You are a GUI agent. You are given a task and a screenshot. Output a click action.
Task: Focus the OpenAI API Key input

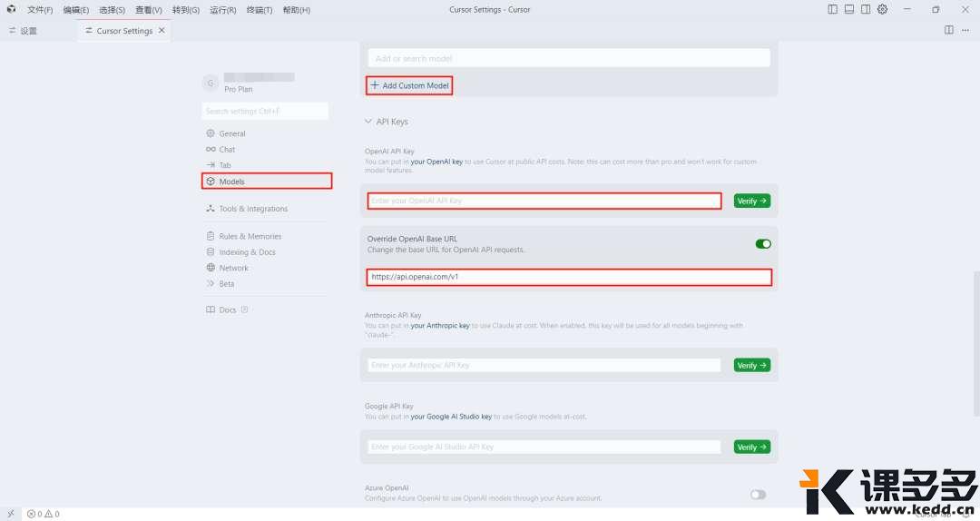click(x=544, y=201)
